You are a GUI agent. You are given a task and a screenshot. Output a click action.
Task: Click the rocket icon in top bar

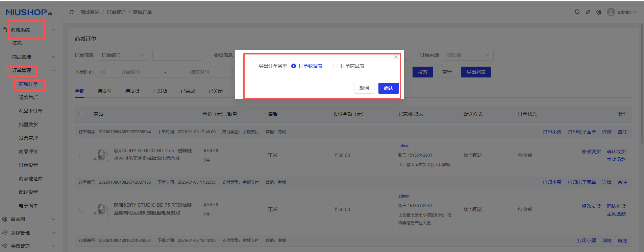click(588, 12)
